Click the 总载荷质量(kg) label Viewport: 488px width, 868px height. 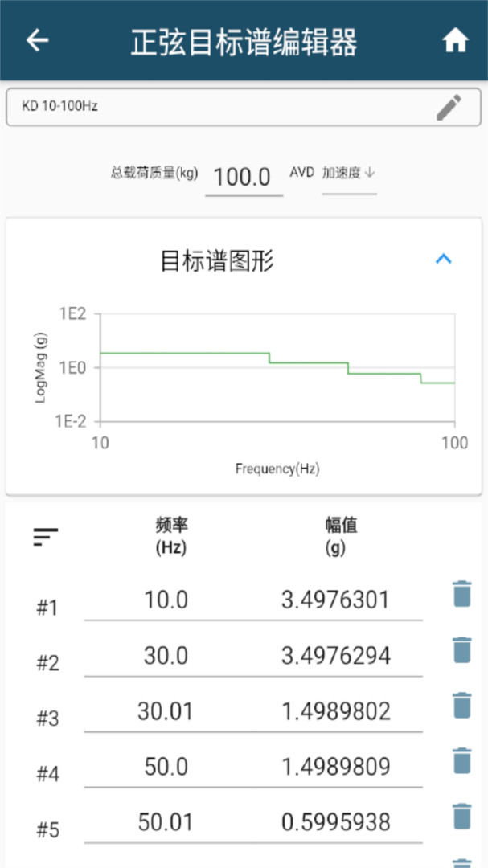coord(154,173)
